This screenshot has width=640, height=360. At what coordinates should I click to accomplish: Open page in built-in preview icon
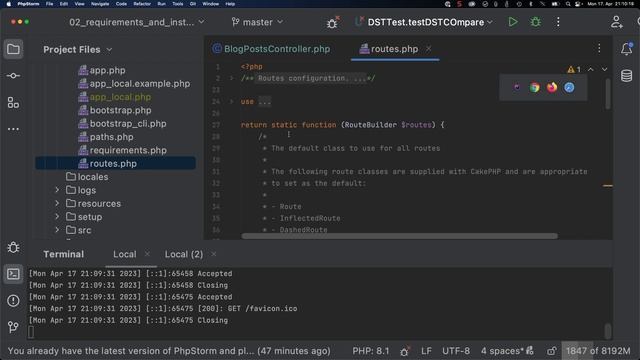click(517, 87)
